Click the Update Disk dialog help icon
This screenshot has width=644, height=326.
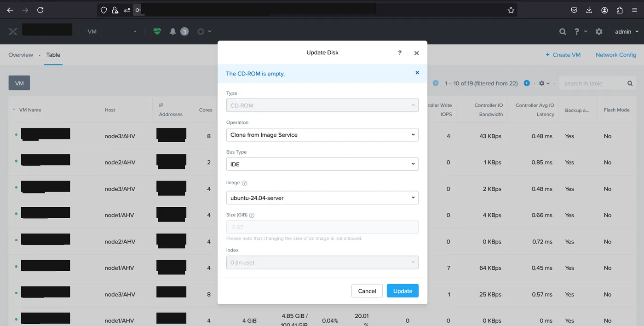click(x=400, y=52)
